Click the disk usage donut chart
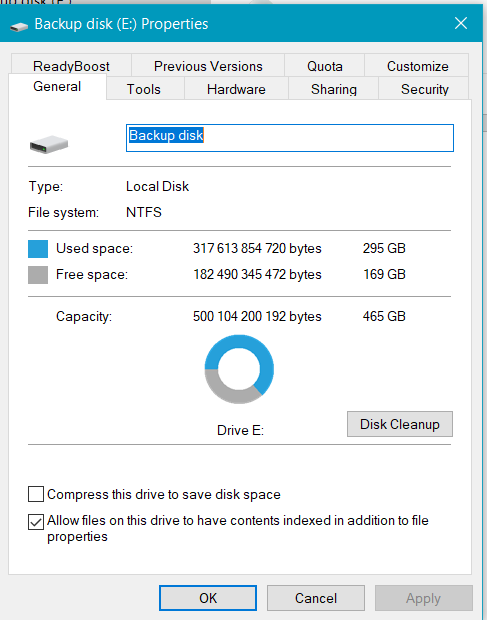The height and width of the screenshot is (620, 487). pos(239,369)
